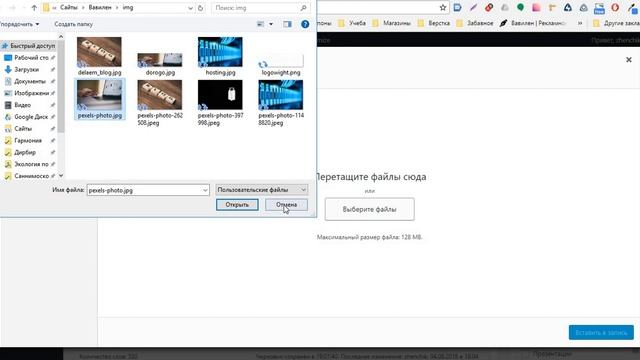Click the Open button
The image size is (640, 360).
[x=237, y=204]
